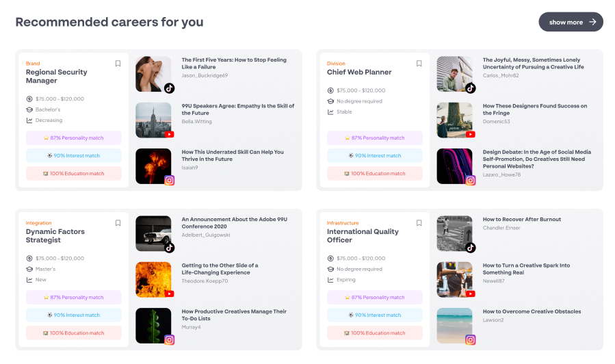The height and width of the screenshot is (364, 615).
Task: Click 87% Personality match on Dynamic Factors Strategist
Action: tap(74, 298)
